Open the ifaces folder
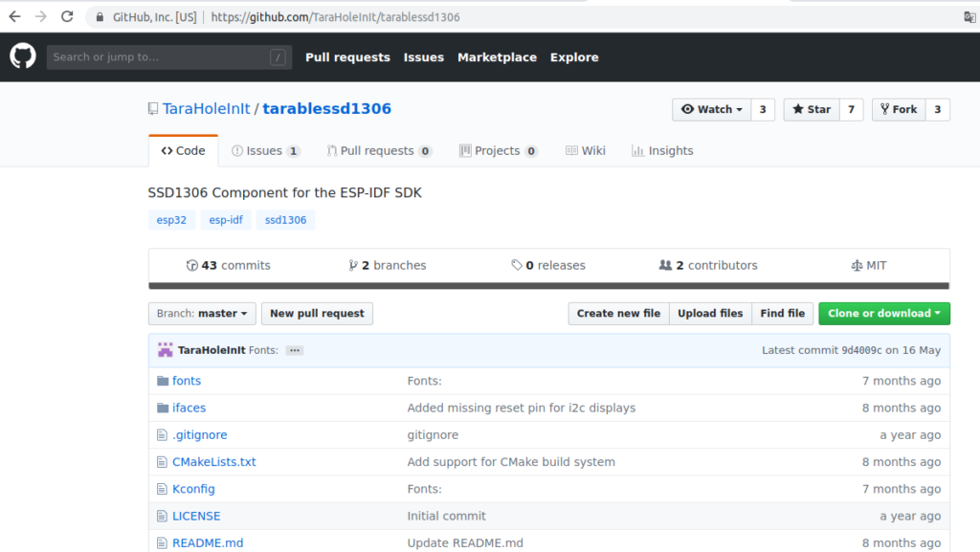 tap(189, 408)
